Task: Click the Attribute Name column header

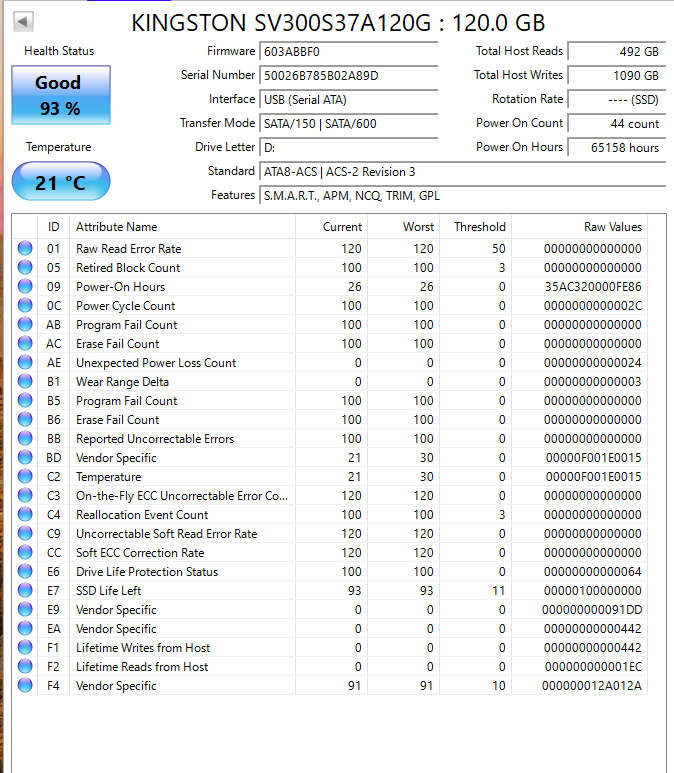Action: pyautogui.click(x=182, y=227)
